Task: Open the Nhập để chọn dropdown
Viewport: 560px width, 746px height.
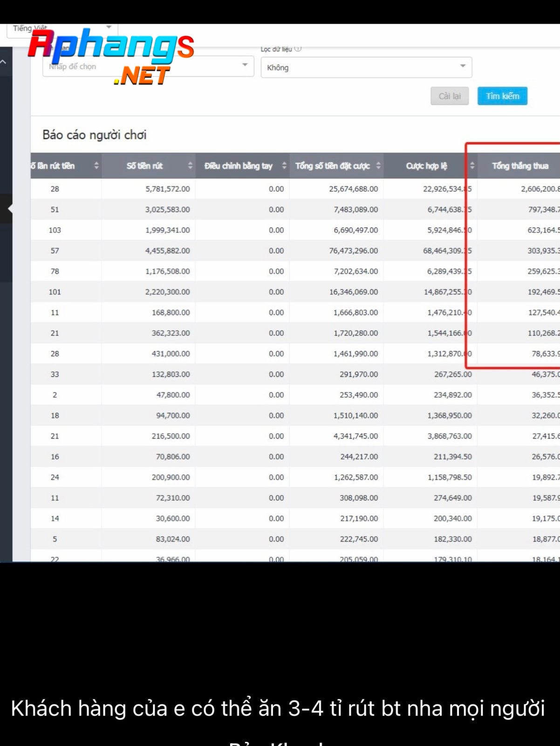Action: [x=148, y=66]
